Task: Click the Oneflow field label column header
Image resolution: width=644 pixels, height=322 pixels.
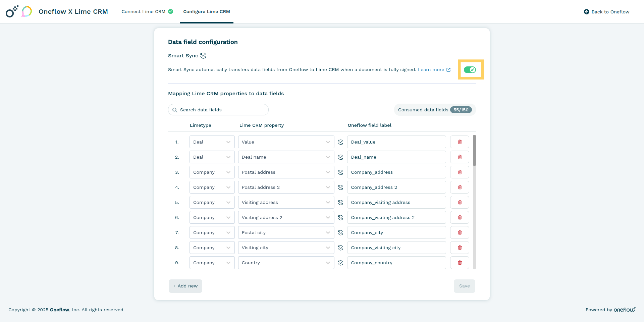Action: coord(369,125)
